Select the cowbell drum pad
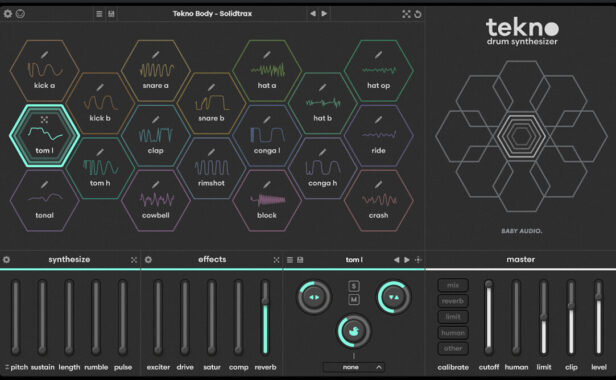 (x=156, y=201)
